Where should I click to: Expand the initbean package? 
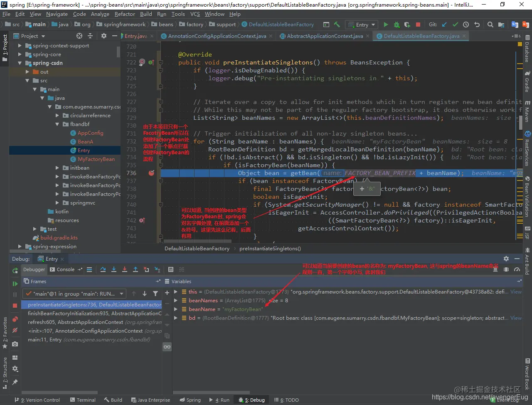point(57,168)
